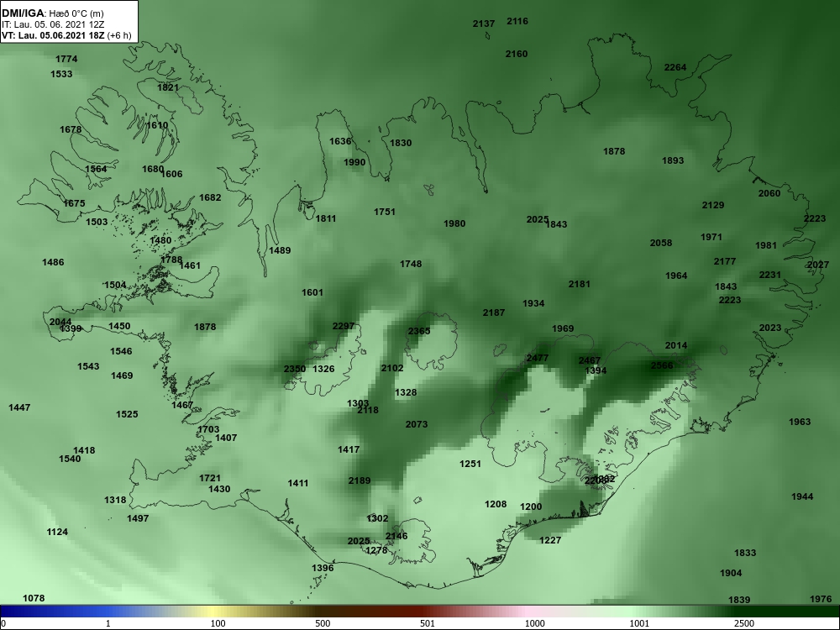The width and height of the screenshot is (840, 630).
Task: Click the map value 2350
Action: [295, 369]
